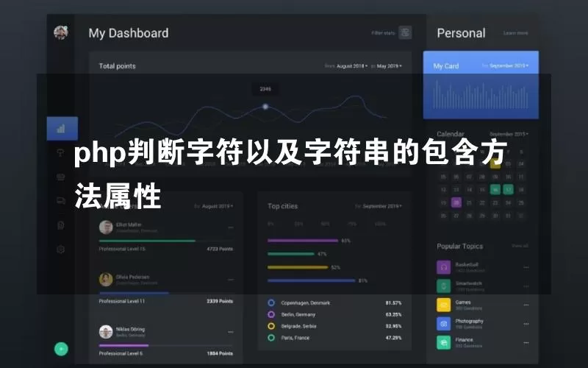Open more options for Olivia Pedersen
Image resolution: width=588 pixels, height=368 pixels.
pyautogui.click(x=231, y=280)
